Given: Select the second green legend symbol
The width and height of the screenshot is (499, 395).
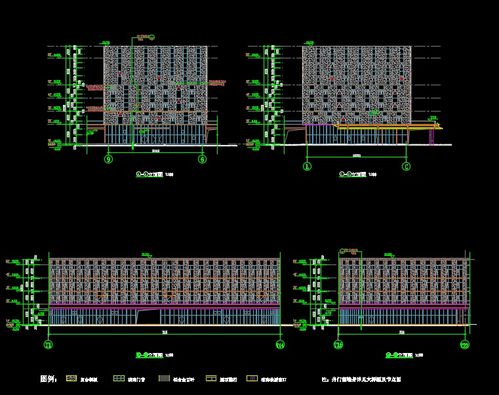Looking at the screenshot, I should tap(119, 378).
